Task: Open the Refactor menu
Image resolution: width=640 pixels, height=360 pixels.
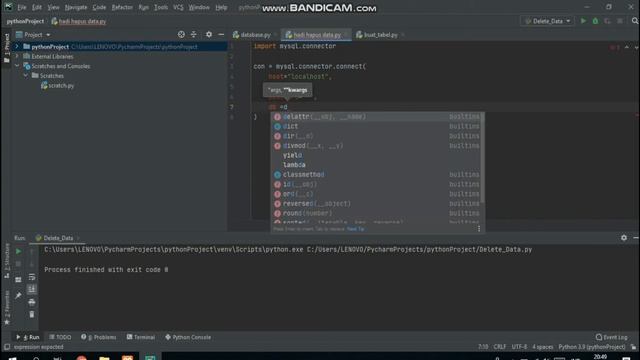Action: [x=122, y=7]
